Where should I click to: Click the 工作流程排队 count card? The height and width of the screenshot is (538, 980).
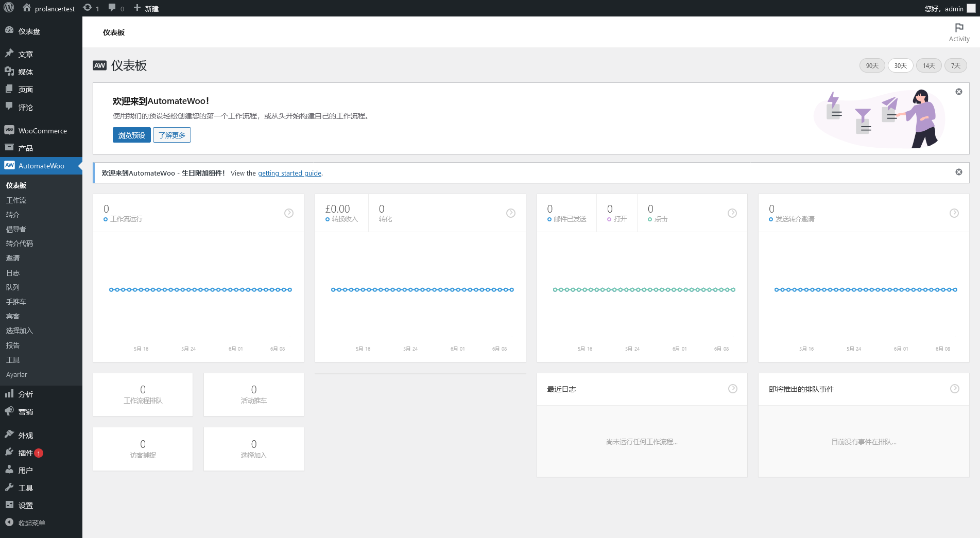(x=143, y=395)
